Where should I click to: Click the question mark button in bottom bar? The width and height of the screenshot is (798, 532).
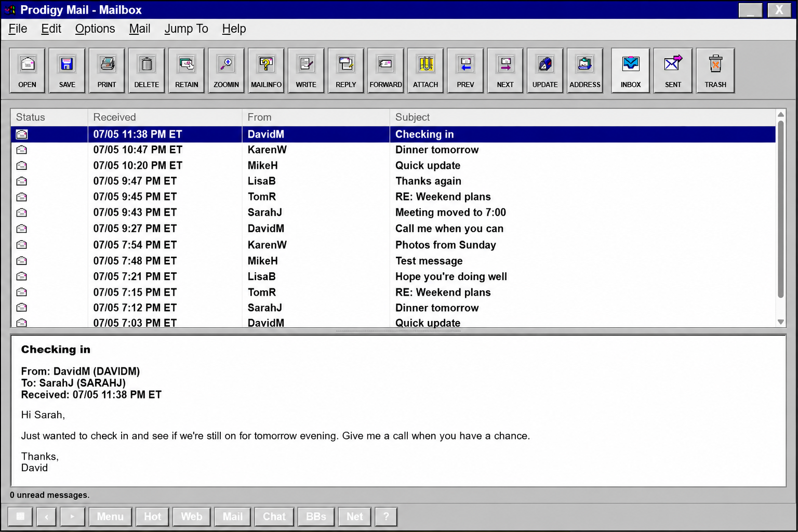[x=386, y=516]
